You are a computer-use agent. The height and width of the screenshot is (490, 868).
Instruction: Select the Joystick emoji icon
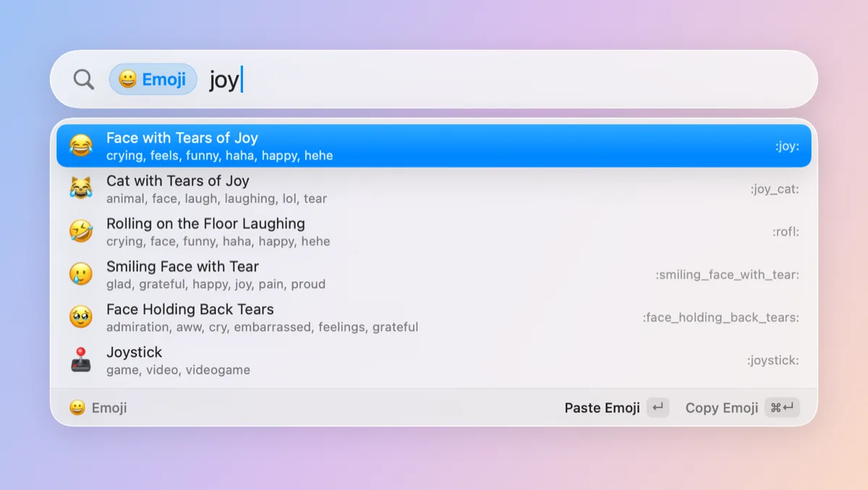pos(81,360)
